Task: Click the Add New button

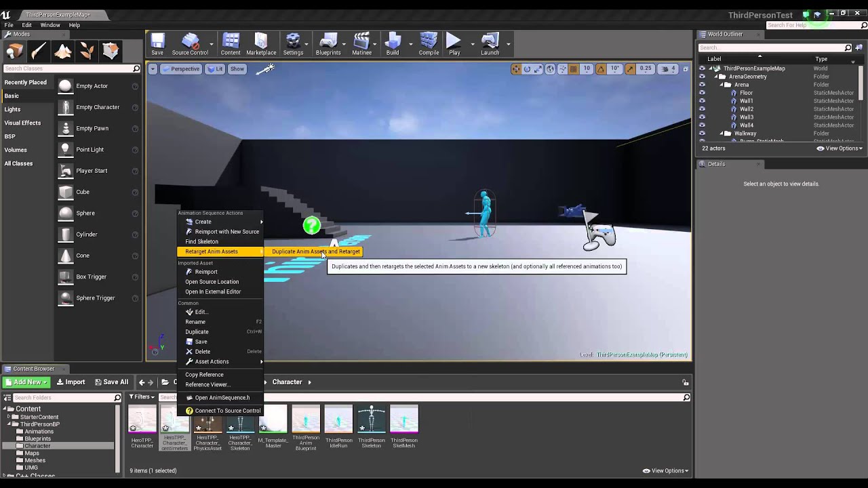Action: tap(26, 382)
